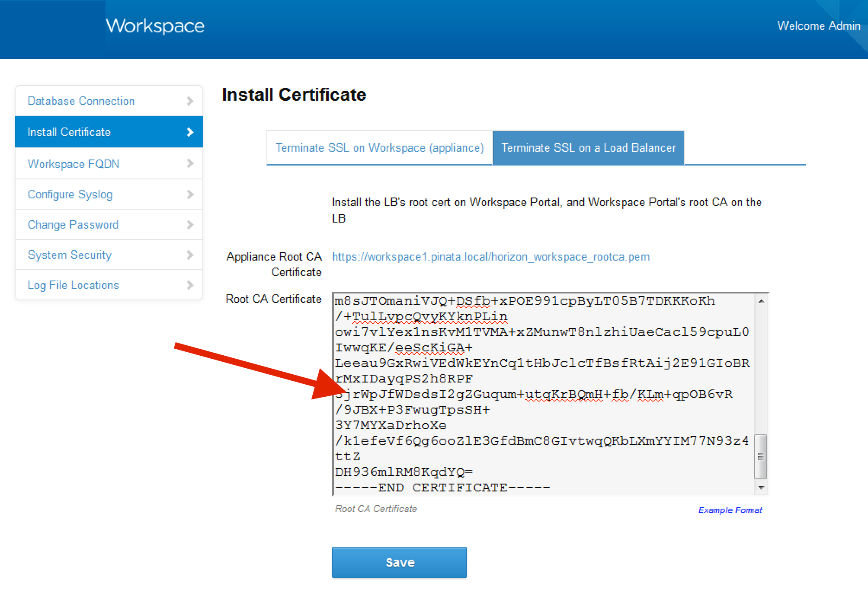Open the Configure Syslog page

pos(70,194)
